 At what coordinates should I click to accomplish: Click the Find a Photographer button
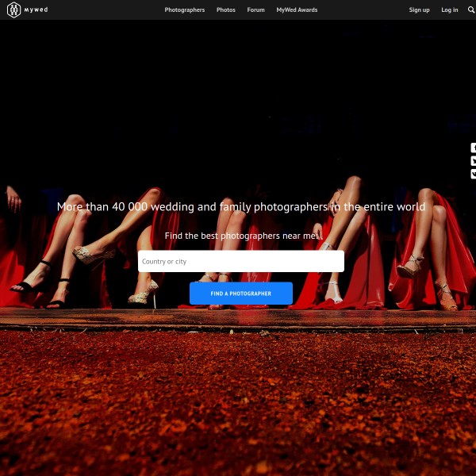[x=241, y=294]
